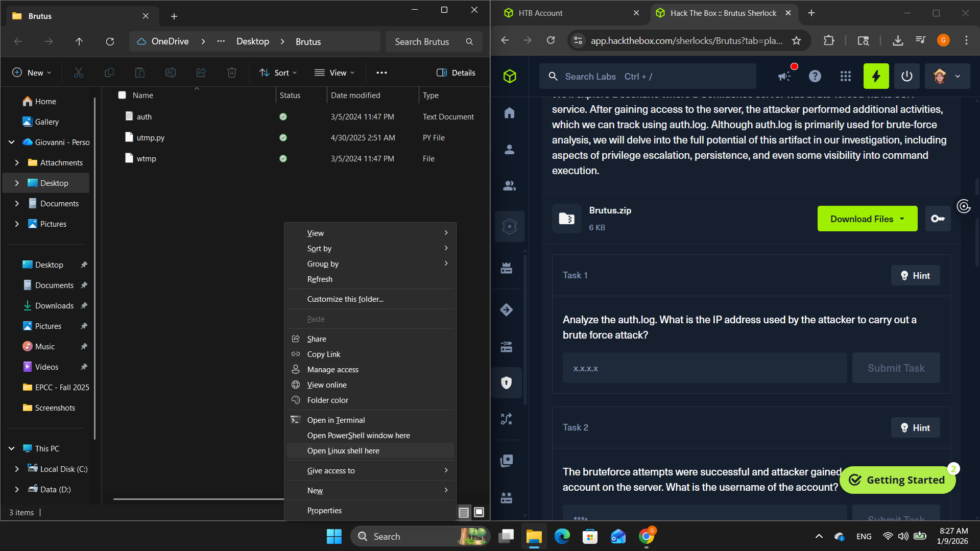980x551 pixels.
Task: Open Microsoft Edge from the taskbar
Action: click(x=562, y=536)
